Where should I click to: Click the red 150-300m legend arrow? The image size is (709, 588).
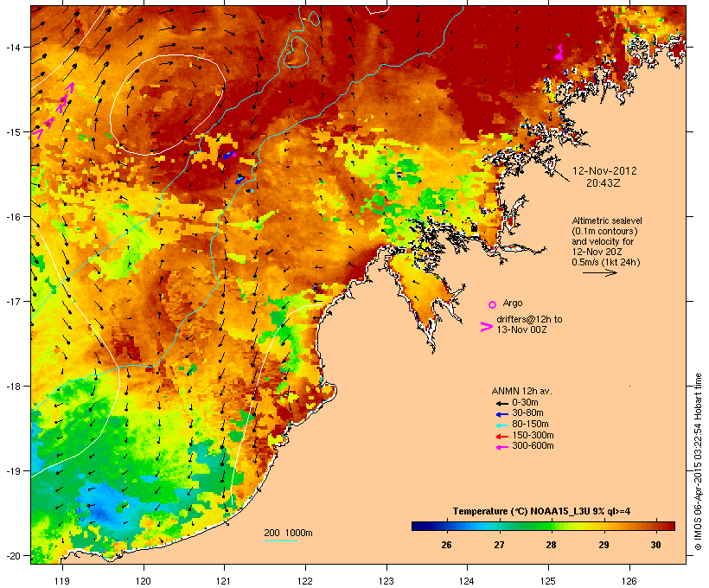coord(501,437)
